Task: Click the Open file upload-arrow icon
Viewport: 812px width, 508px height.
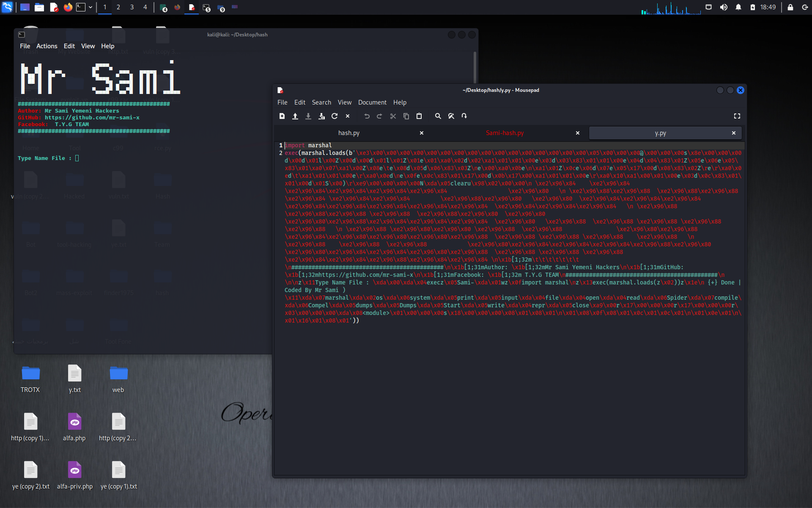Action: (295, 116)
